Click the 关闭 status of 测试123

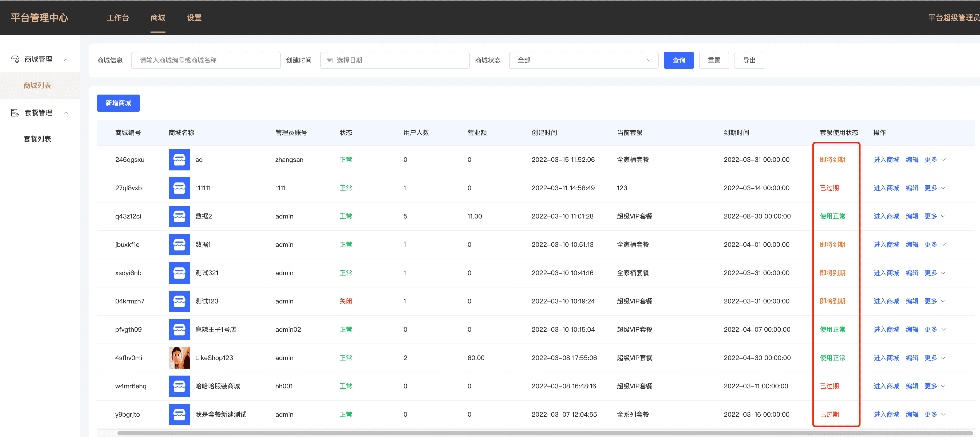click(x=345, y=301)
